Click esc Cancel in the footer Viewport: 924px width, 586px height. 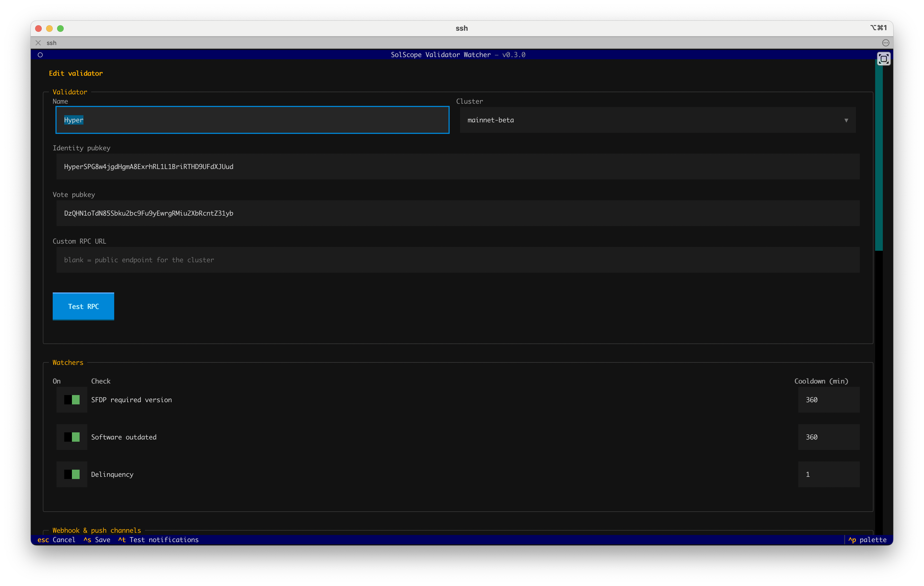click(x=56, y=540)
